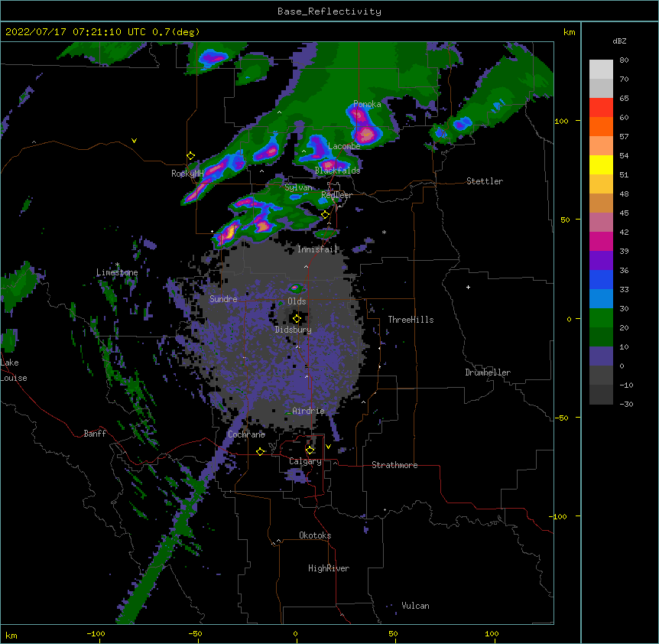Pick the orange 57-60 dBZ legend swatch
659x644 pixels.
(x=601, y=126)
